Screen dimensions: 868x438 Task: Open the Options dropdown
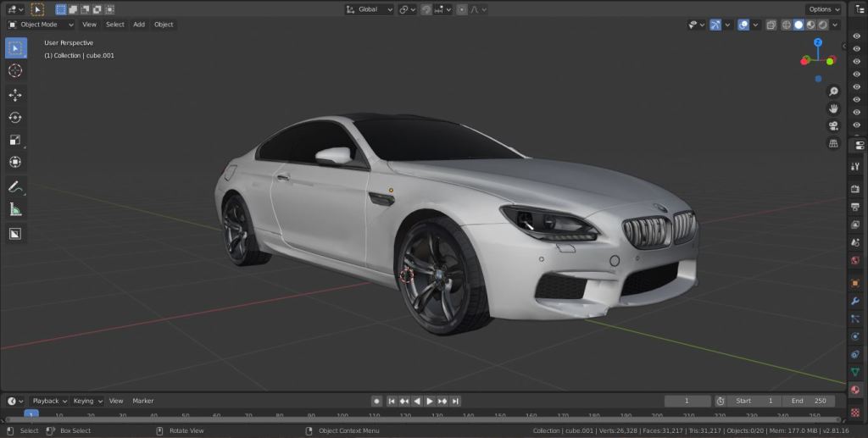(x=823, y=9)
